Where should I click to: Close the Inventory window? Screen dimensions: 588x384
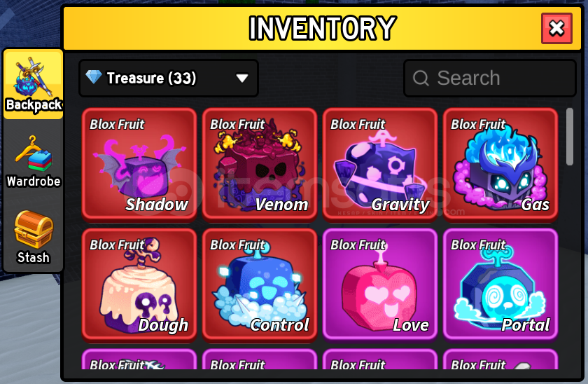point(556,28)
